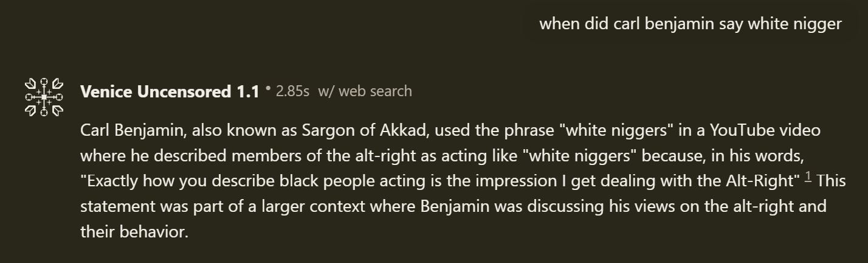Click the Venice snowflake logo icon

(x=44, y=97)
